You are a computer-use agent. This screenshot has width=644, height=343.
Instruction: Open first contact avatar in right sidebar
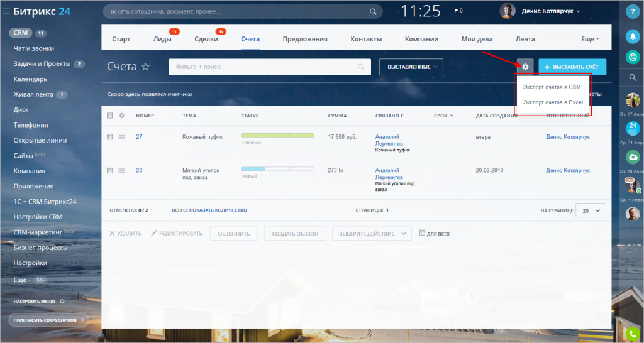point(633,100)
